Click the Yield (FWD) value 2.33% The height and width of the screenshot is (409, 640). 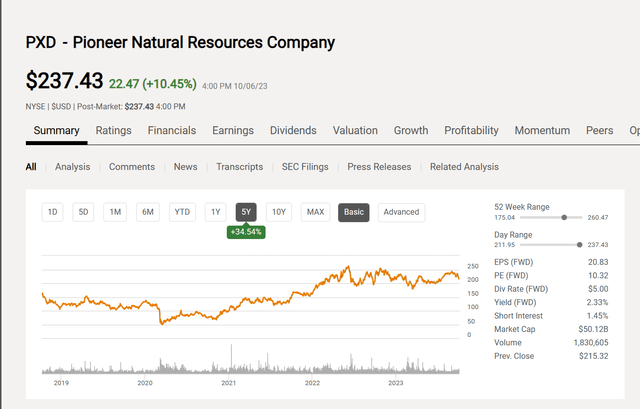(x=597, y=302)
